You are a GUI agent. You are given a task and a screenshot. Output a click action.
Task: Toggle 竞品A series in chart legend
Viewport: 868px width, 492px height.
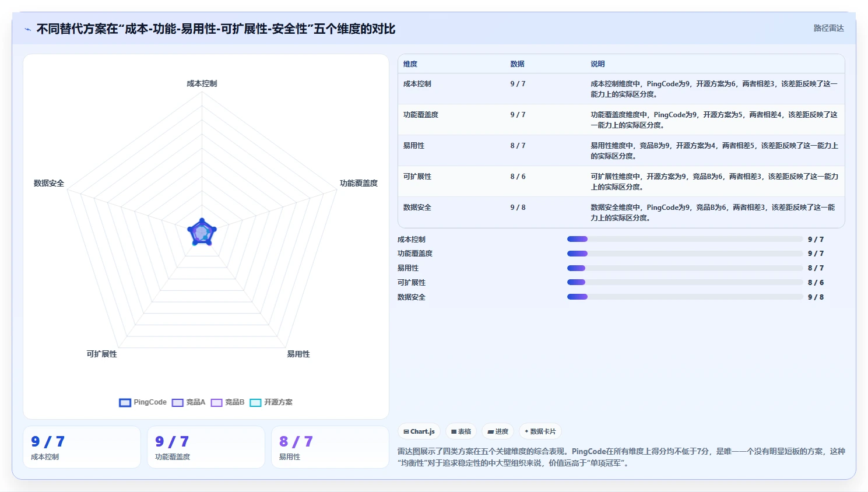[x=188, y=402]
